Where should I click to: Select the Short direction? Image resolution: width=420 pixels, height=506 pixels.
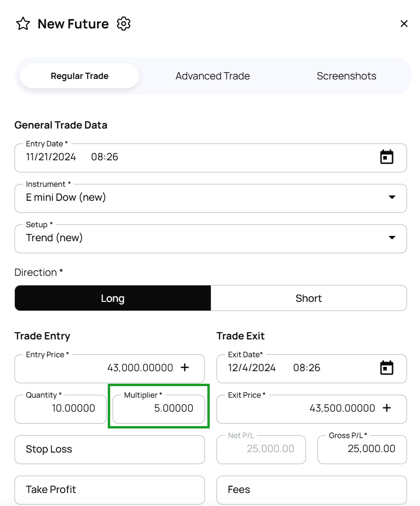(x=308, y=298)
